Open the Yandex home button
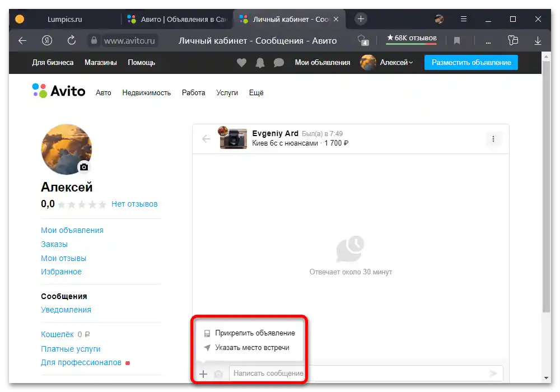The width and height of the screenshot is (560, 392). 47,41
